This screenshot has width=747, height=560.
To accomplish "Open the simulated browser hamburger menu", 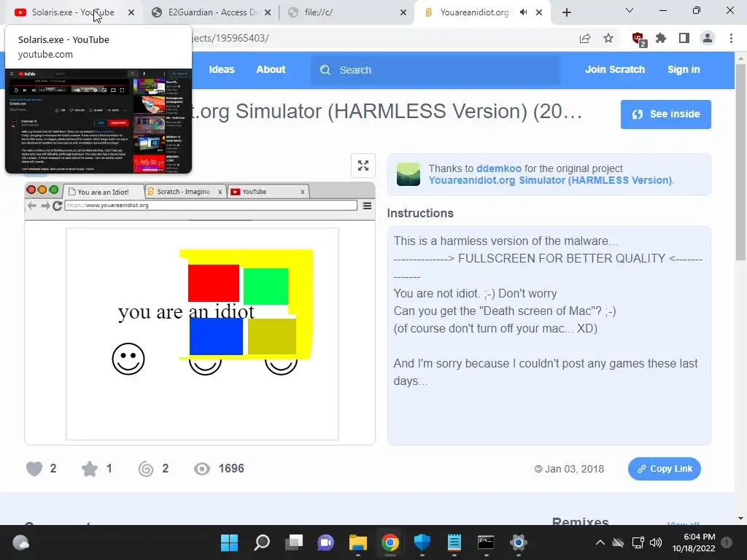I will coord(367,206).
